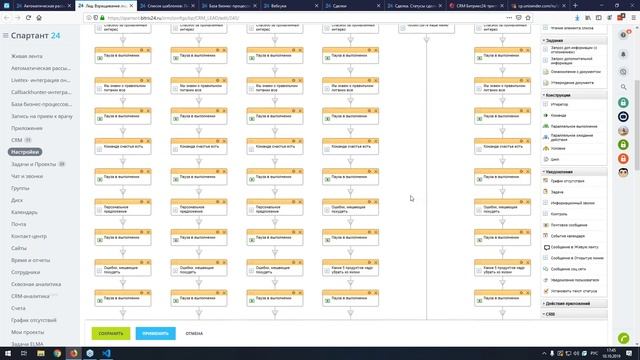Select Почтовое сообщение action icon

point(546,225)
